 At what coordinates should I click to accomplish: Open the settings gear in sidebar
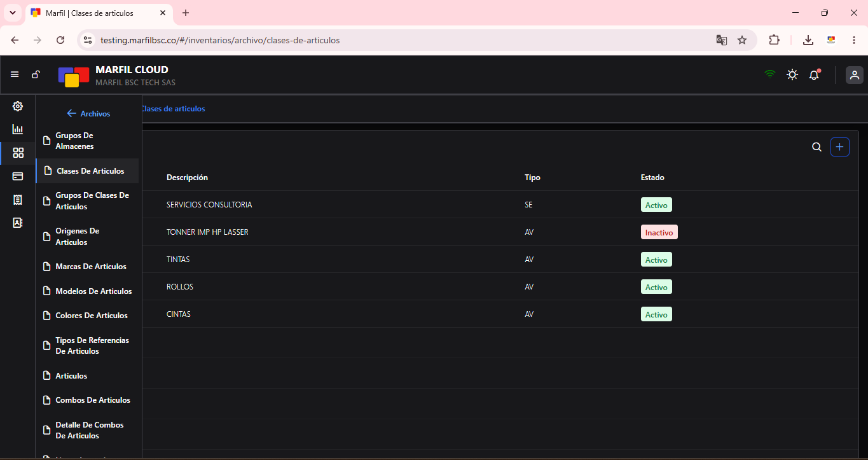(x=18, y=106)
